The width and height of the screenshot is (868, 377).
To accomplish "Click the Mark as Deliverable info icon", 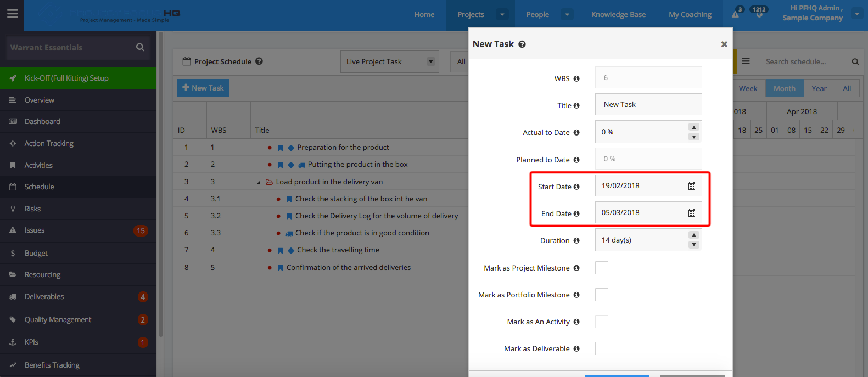I will click(x=576, y=348).
